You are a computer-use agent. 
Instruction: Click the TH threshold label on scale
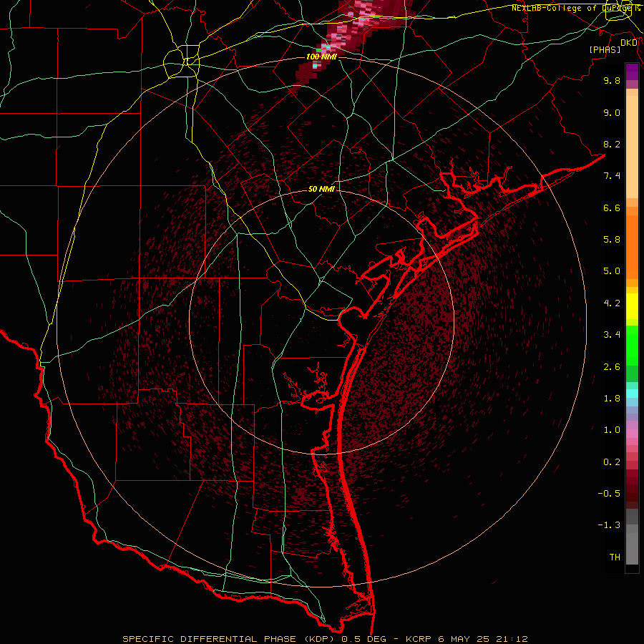coord(615,557)
